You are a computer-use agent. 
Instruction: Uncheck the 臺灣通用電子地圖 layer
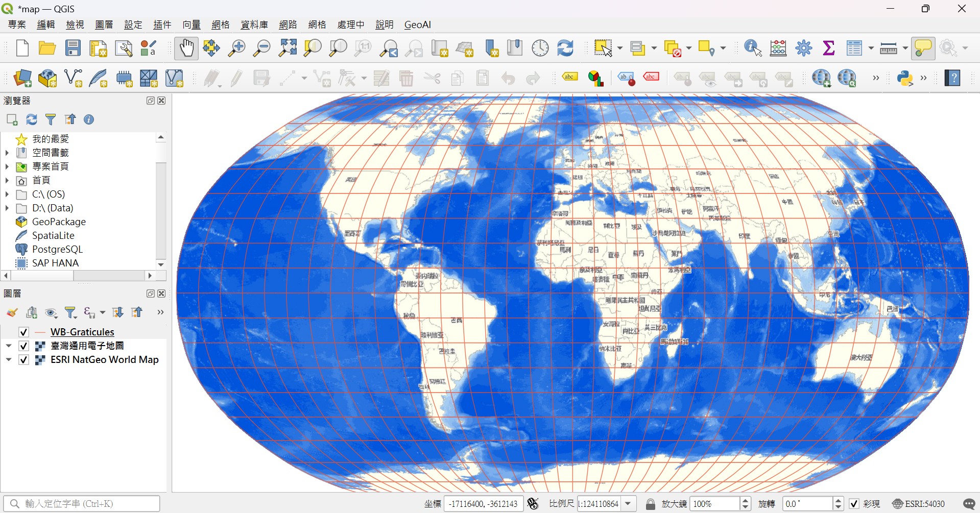pyautogui.click(x=23, y=346)
